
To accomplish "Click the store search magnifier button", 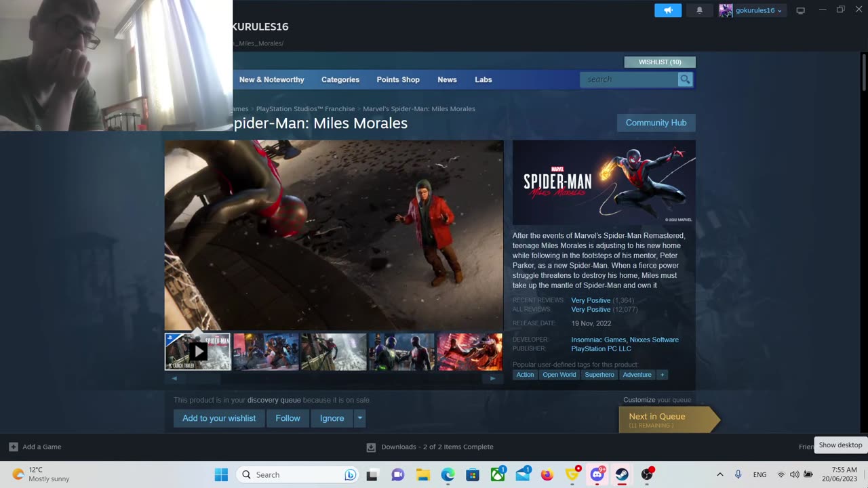I will point(685,79).
